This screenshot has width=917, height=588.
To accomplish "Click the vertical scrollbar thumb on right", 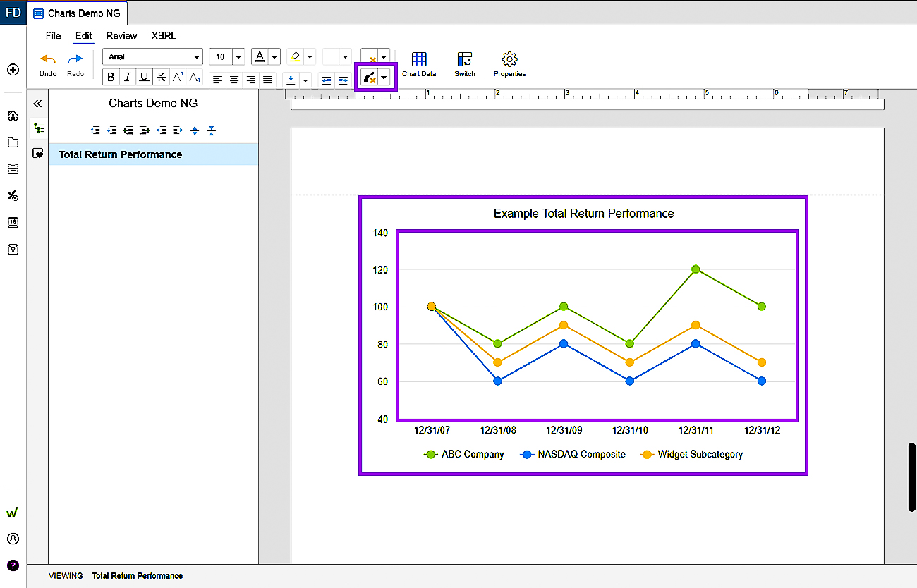I will [911, 477].
